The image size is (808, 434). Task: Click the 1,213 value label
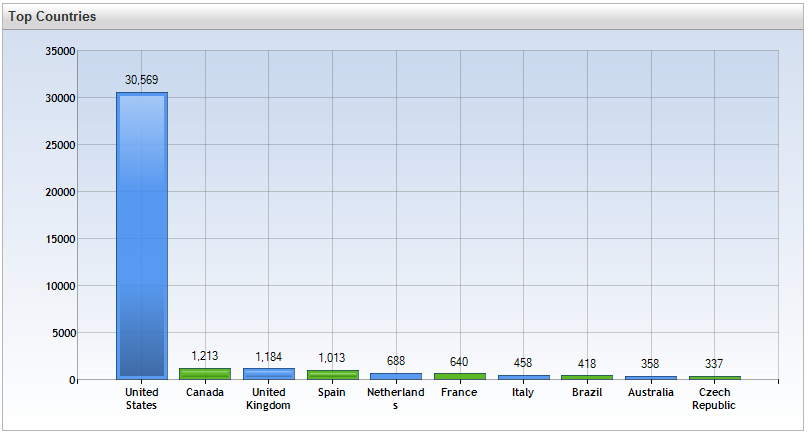point(205,356)
